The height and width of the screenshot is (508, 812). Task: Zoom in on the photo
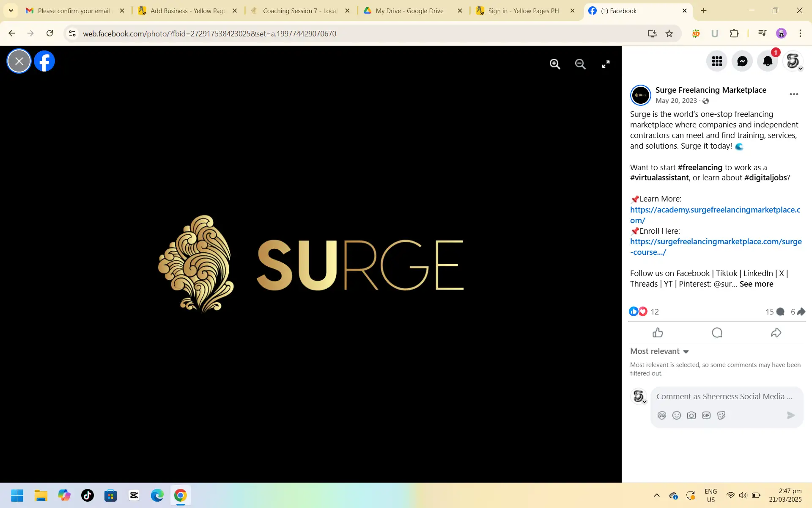click(555, 64)
